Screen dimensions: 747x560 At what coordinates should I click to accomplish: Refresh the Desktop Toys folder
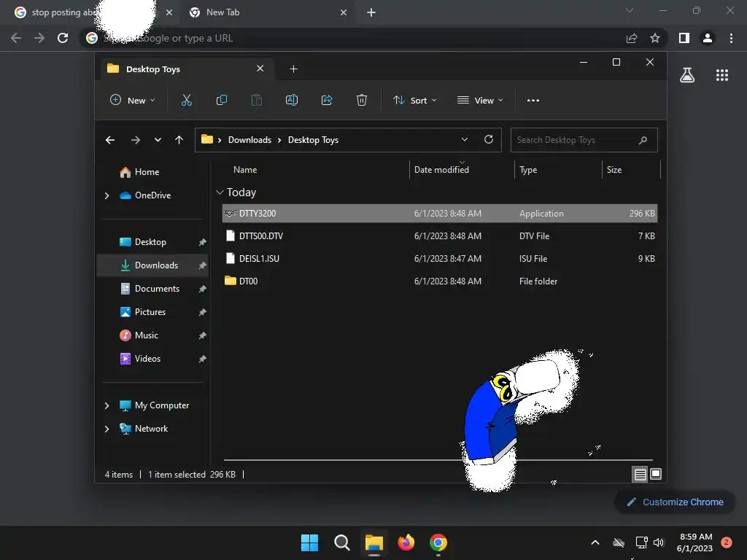488,139
